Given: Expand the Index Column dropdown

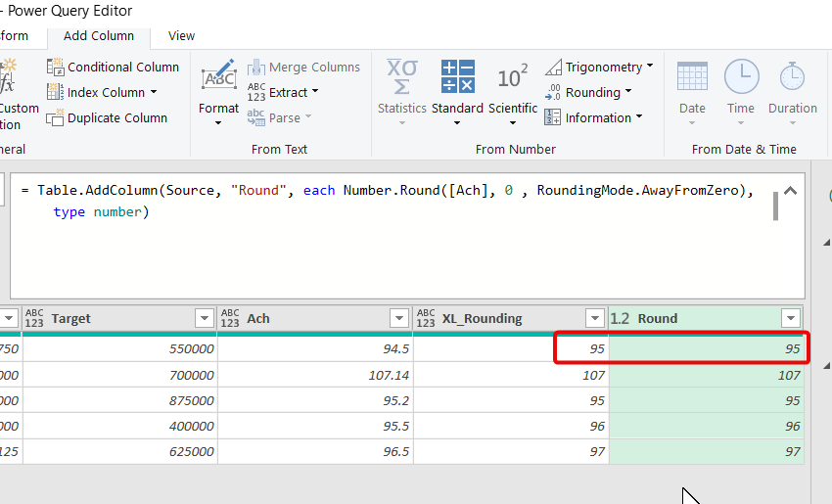Looking at the screenshot, I should pos(154,93).
